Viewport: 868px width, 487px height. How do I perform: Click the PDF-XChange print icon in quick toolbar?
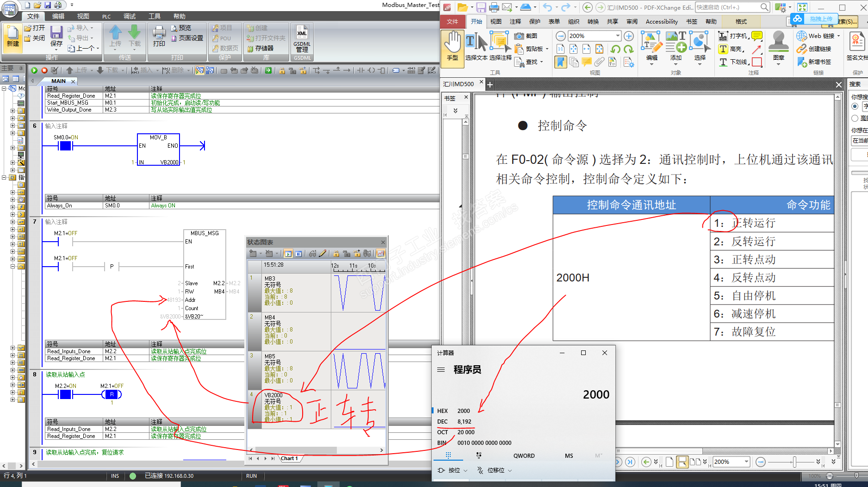tap(494, 7)
